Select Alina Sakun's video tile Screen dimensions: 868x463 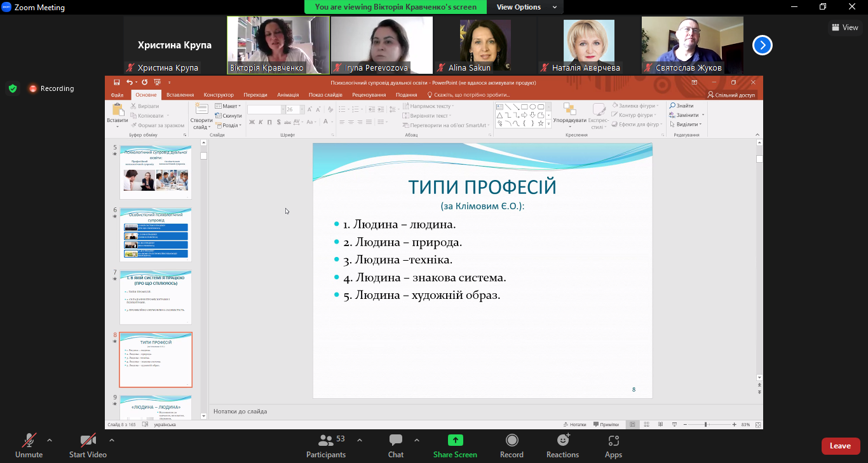pos(485,45)
